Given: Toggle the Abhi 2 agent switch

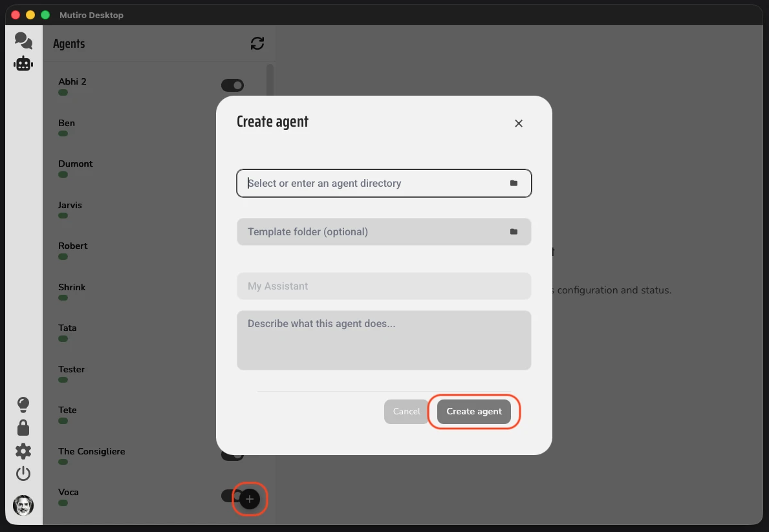Looking at the screenshot, I should point(232,85).
